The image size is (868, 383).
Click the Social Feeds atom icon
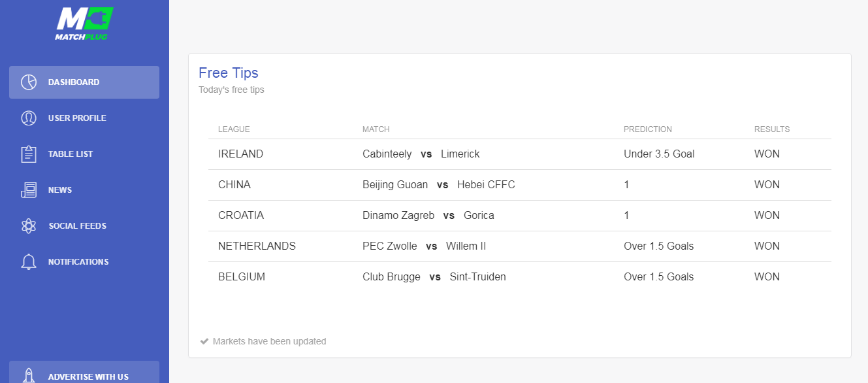click(29, 226)
